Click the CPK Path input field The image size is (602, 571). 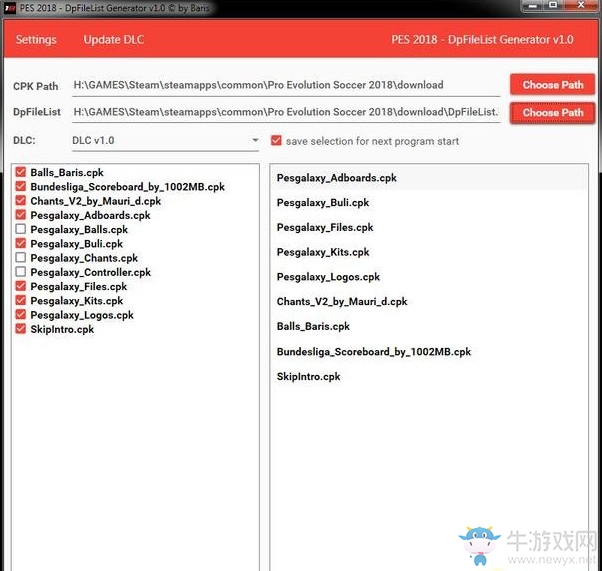click(x=286, y=85)
